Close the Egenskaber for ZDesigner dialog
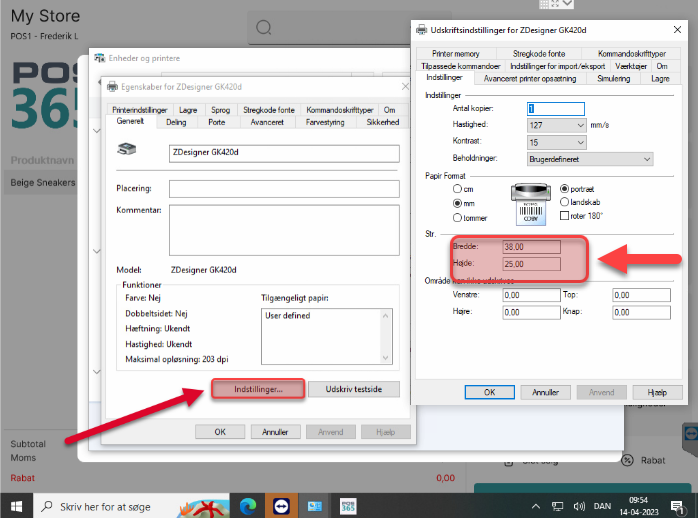This screenshot has height=518, width=698. (x=405, y=86)
